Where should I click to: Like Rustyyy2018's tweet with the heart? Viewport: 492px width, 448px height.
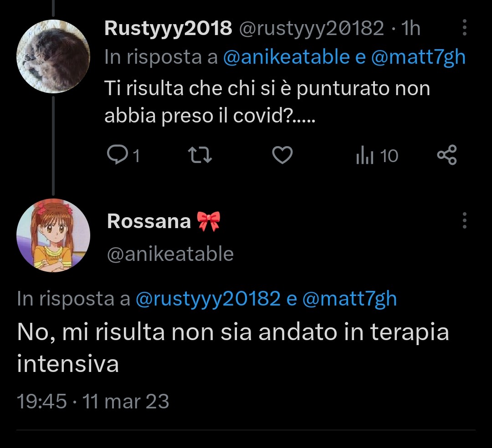click(282, 156)
